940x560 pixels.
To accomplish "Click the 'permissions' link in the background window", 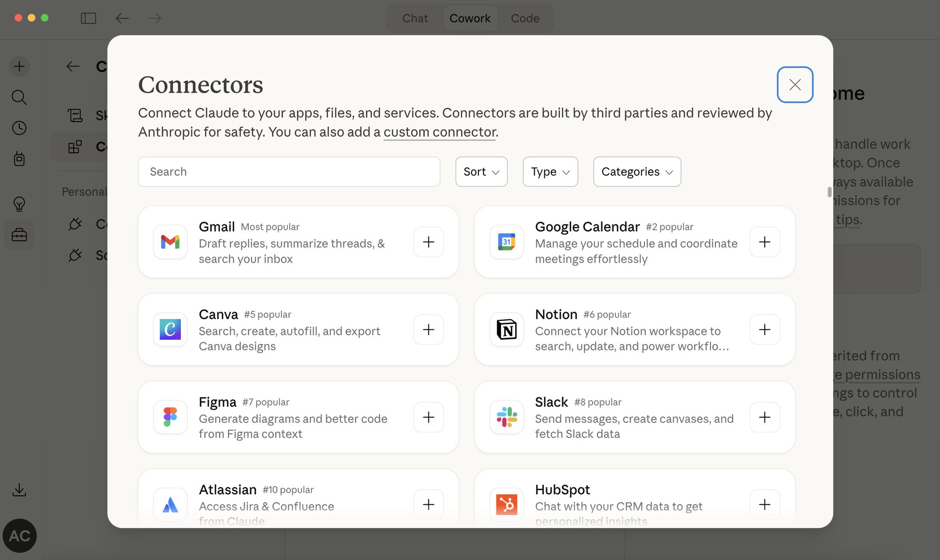I will click(882, 375).
